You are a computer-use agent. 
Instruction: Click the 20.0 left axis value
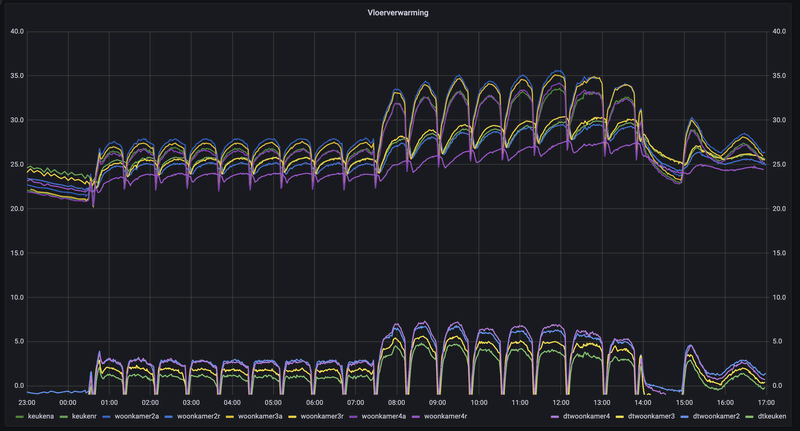(x=17, y=209)
